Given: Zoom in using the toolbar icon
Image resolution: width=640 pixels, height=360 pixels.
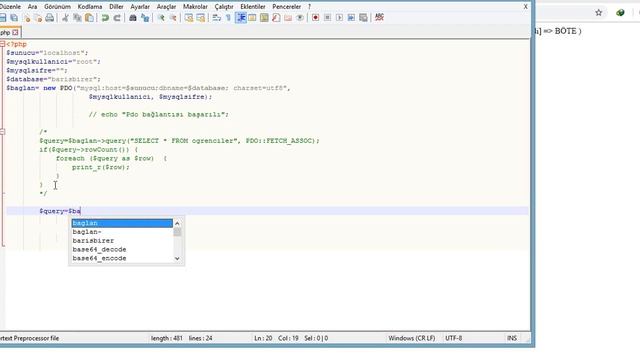Looking at the screenshot, I should [x=161, y=18].
